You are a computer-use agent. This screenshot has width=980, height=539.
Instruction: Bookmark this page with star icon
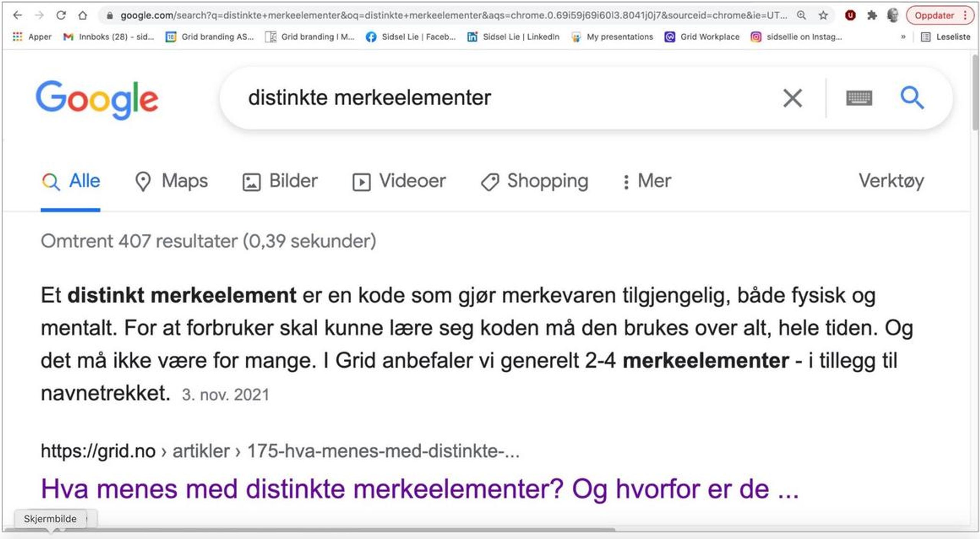pos(823,15)
